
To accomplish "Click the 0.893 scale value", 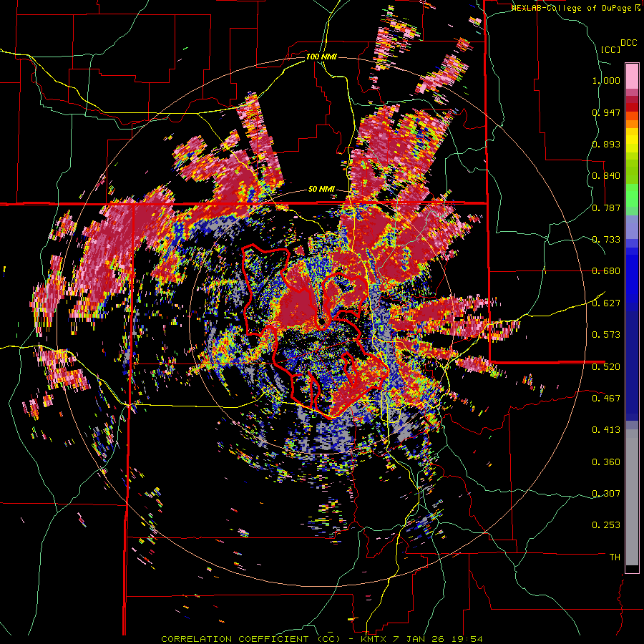I will 606,144.
